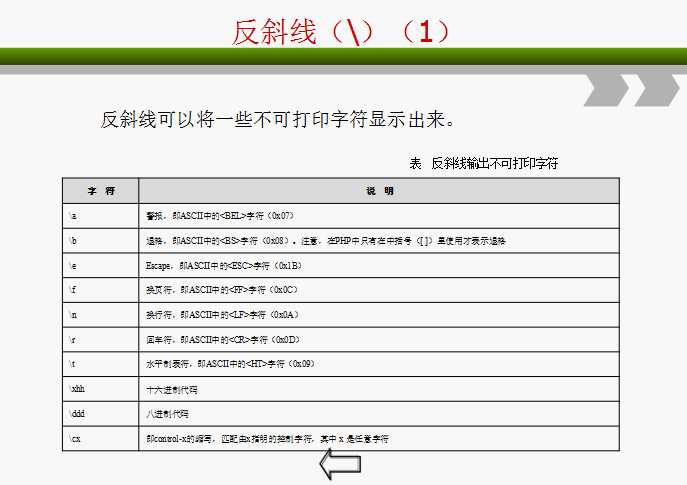Screen dimensions: 687x485
Task: Click the left-pointing back arrow below the table
Action: tap(340, 464)
